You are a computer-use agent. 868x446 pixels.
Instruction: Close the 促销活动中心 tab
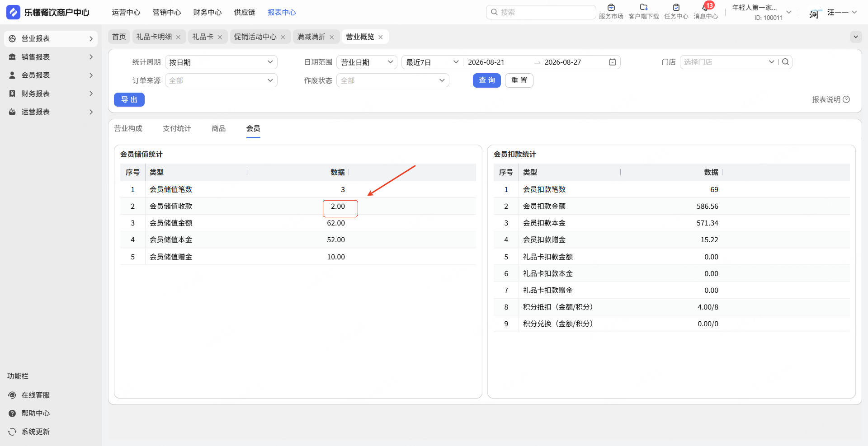click(x=283, y=37)
